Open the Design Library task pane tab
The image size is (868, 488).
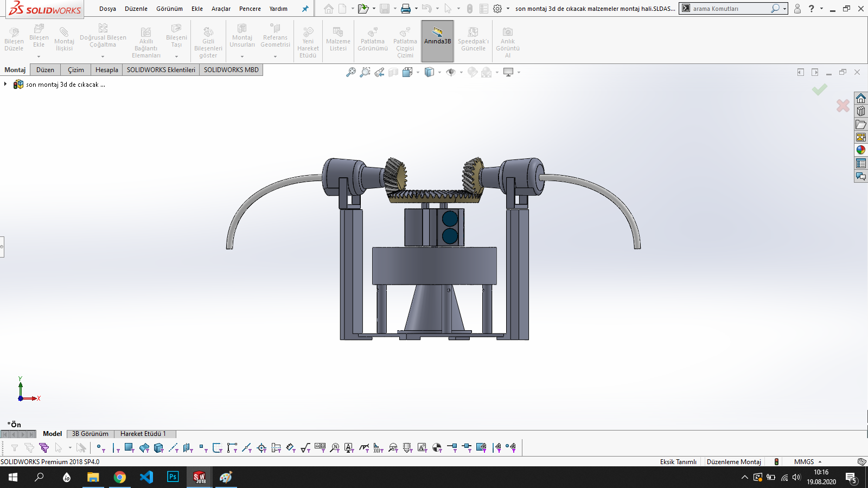point(861,111)
